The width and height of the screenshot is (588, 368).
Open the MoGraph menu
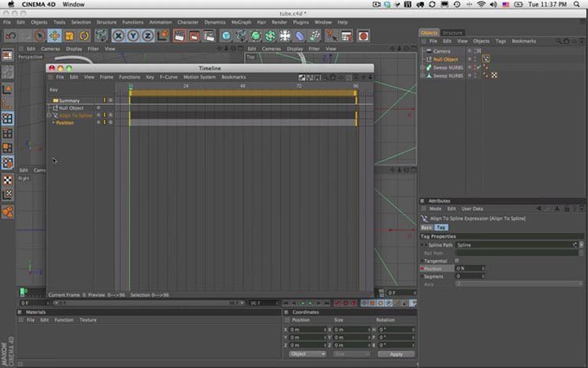point(241,23)
